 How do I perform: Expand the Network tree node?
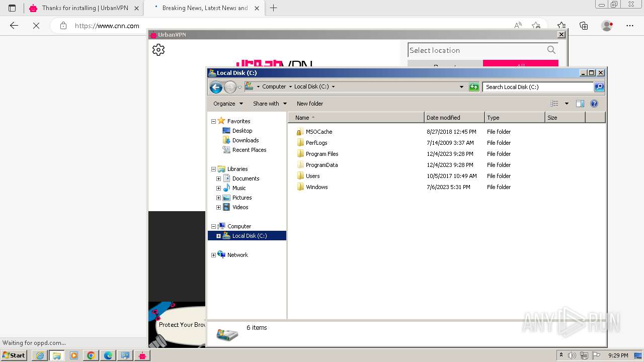[x=213, y=255]
